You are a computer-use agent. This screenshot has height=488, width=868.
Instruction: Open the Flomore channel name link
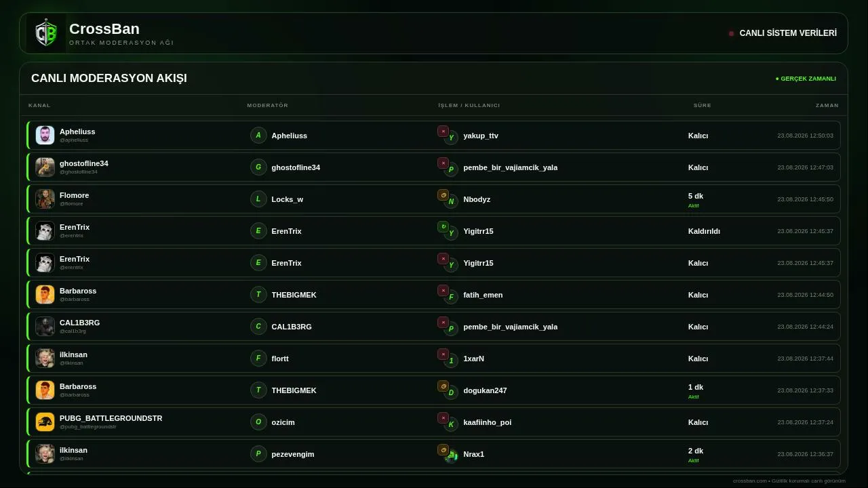click(x=74, y=195)
